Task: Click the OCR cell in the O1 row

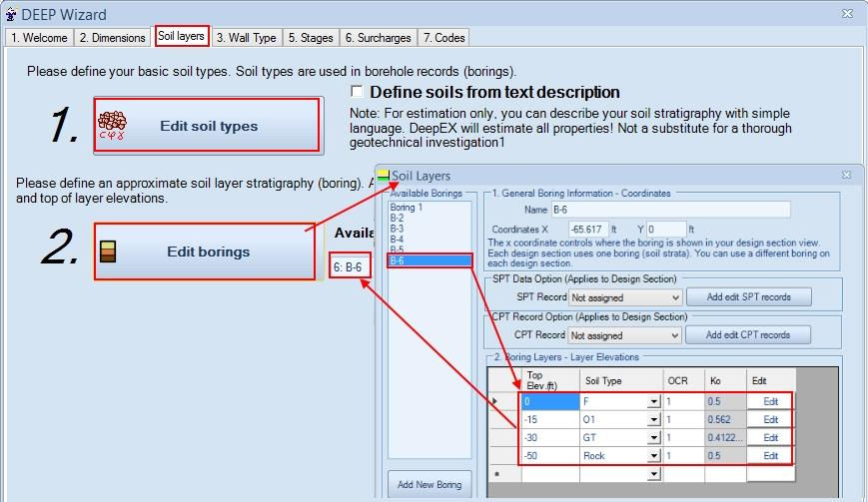Action: click(683, 419)
